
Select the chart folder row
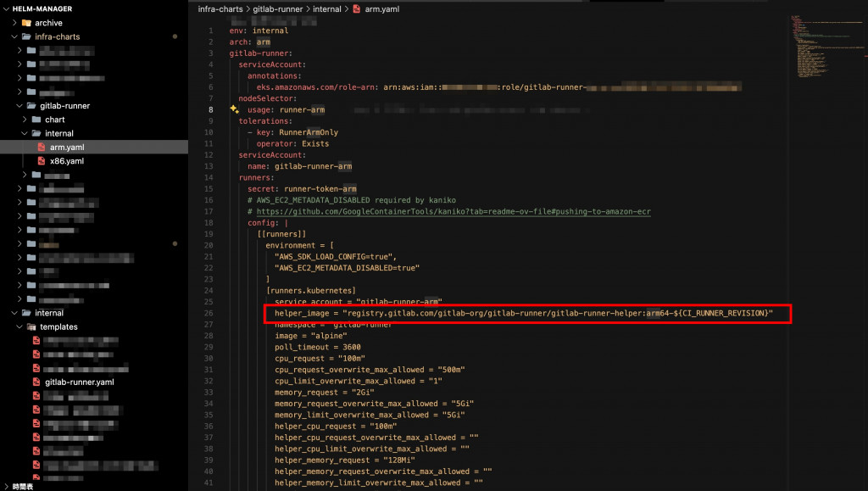(94, 120)
